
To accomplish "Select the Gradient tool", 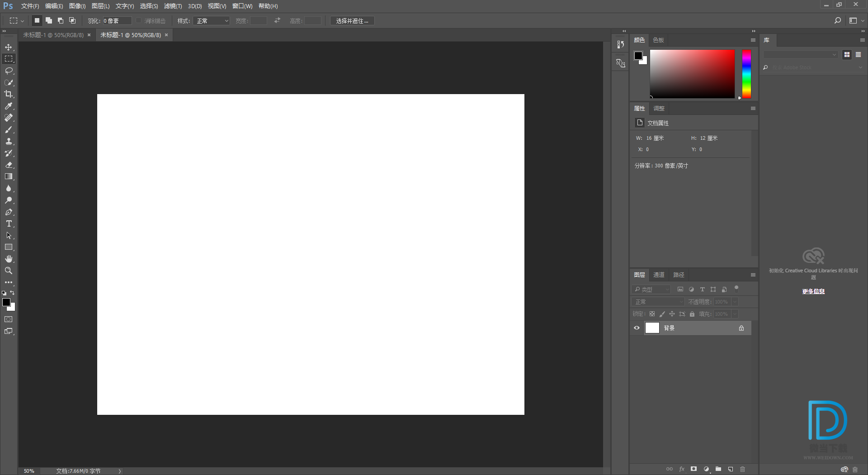I will coord(9,176).
